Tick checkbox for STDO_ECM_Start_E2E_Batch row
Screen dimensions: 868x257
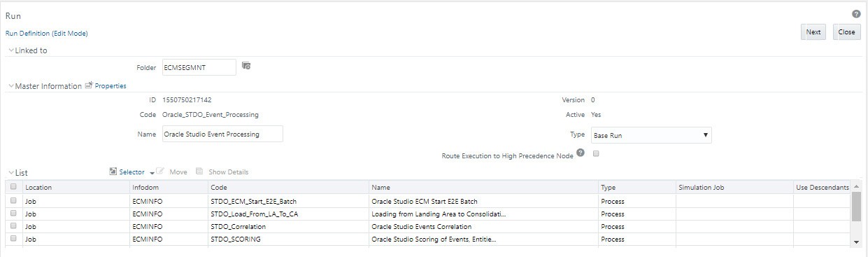[x=13, y=201]
